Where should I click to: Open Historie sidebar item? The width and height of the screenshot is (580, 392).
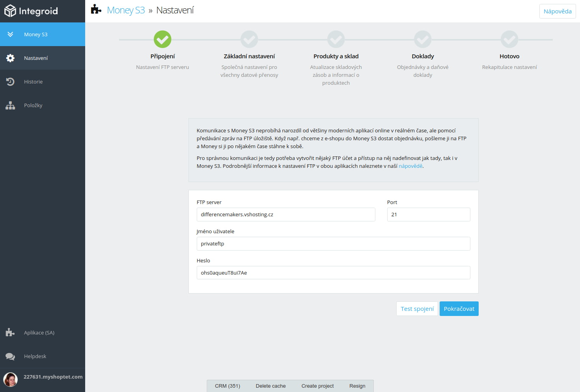coord(43,82)
